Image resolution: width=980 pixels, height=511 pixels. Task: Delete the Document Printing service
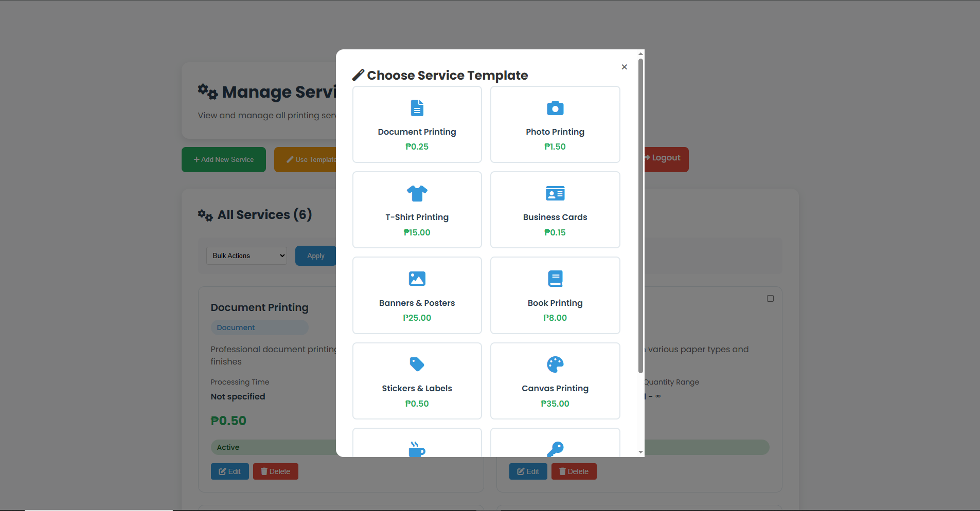tap(275, 471)
